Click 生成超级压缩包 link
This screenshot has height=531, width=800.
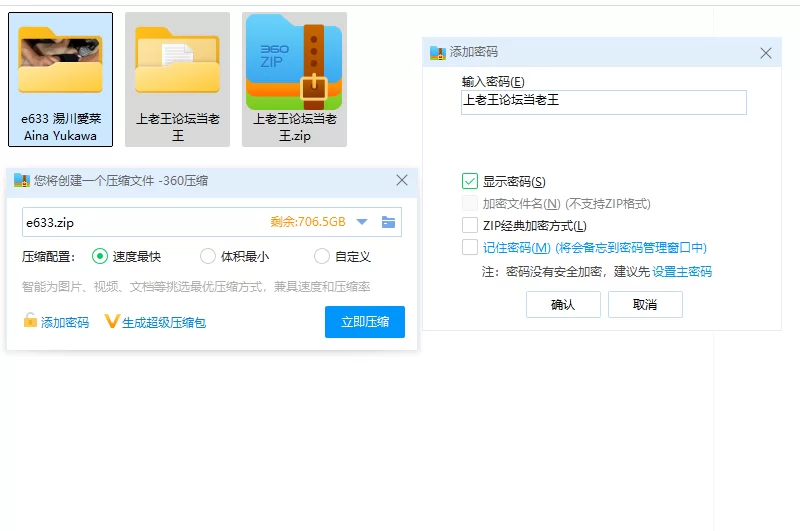164,322
